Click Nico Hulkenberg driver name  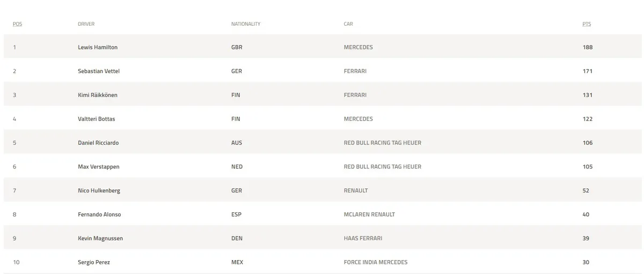tap(99, 191)
